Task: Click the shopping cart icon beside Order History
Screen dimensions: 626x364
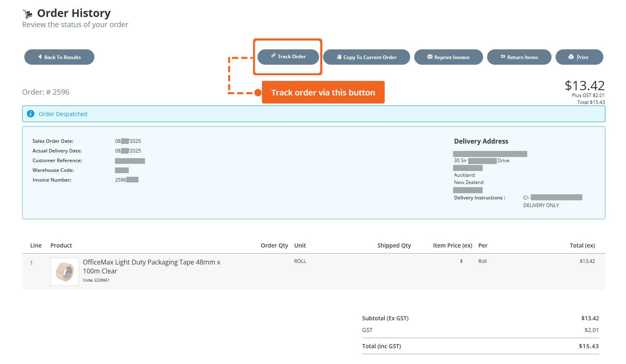Action: coord(28,13)
